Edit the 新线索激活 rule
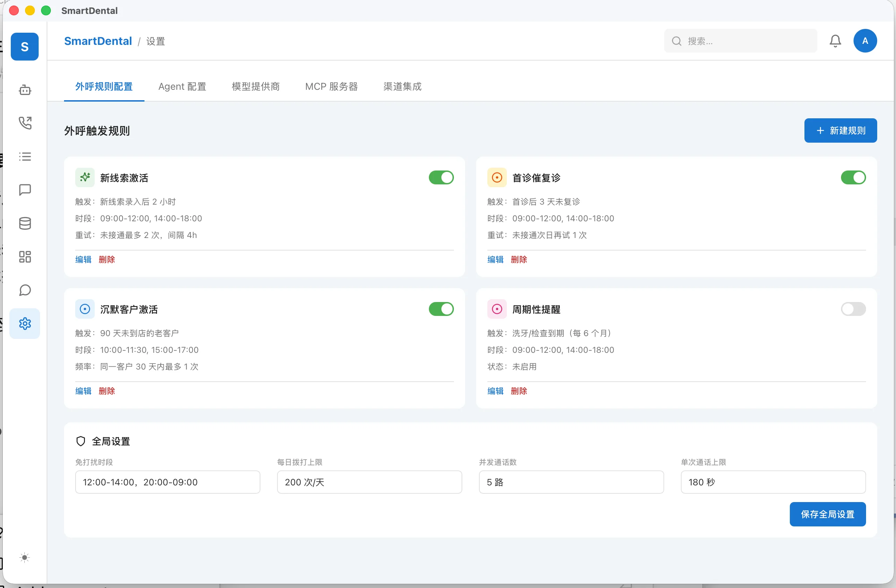The image size is (896, 588). 83,259
